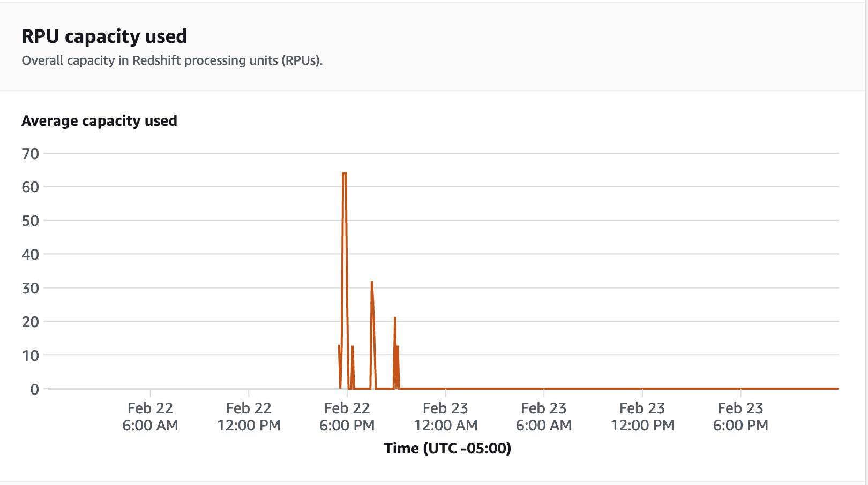Select the "Feb 22 12:00 PM" time label

point(249,416)
